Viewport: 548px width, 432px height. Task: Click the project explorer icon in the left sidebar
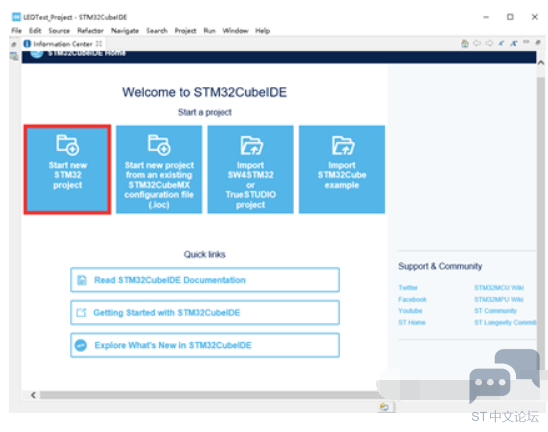pos(14,56)
